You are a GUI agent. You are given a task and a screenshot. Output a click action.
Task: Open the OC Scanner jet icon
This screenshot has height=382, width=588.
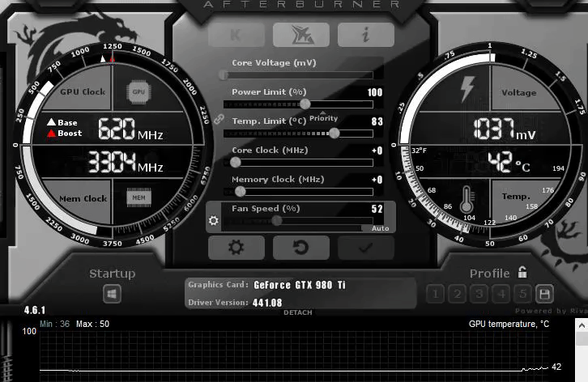(x=301, y=35)
